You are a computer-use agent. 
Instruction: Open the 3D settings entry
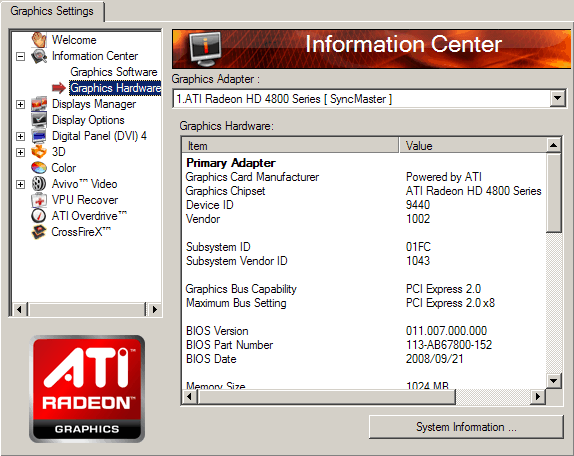click(x=59, y=152)
